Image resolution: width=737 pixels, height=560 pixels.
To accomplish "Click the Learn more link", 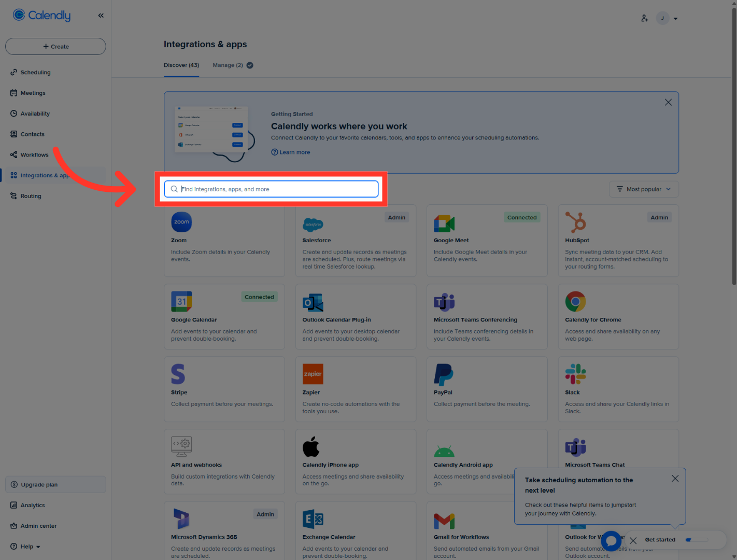I will coord(291,152).
